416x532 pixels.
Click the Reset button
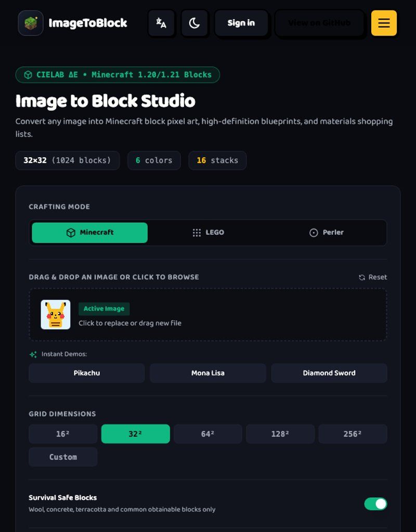coord(373,277)
